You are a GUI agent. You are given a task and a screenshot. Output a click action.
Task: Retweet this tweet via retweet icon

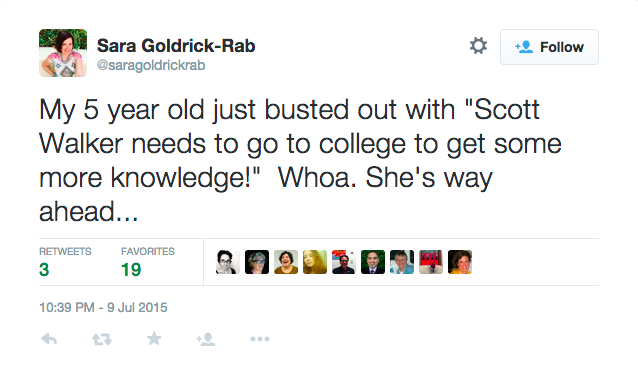click(x=102, y=339)
